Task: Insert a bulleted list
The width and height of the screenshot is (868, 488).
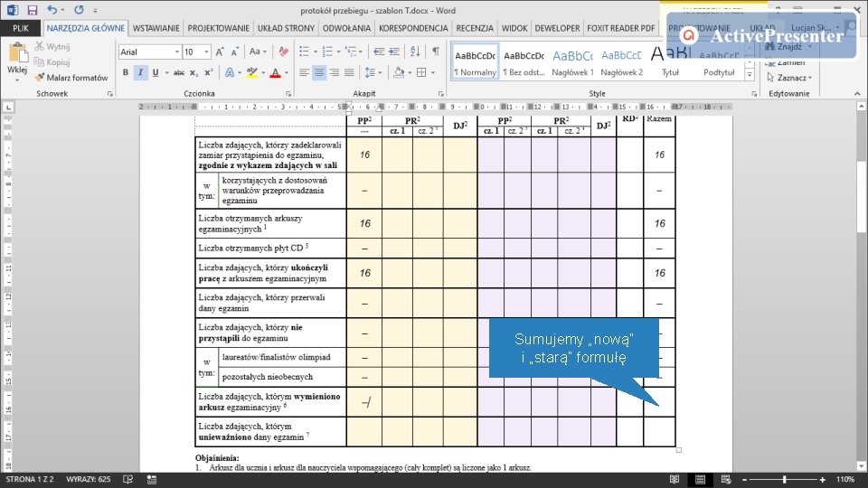Action: coord(304,52)
